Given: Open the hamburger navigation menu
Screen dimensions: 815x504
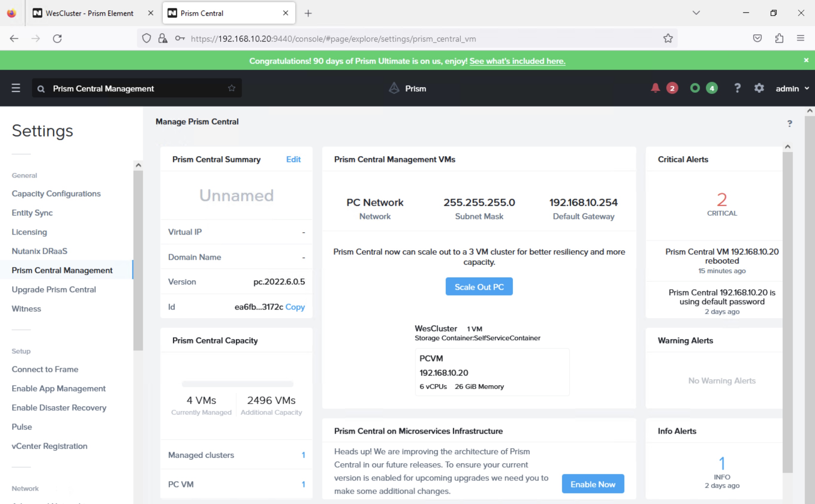Looking at the screenshot, I should (x=16, y=88).
